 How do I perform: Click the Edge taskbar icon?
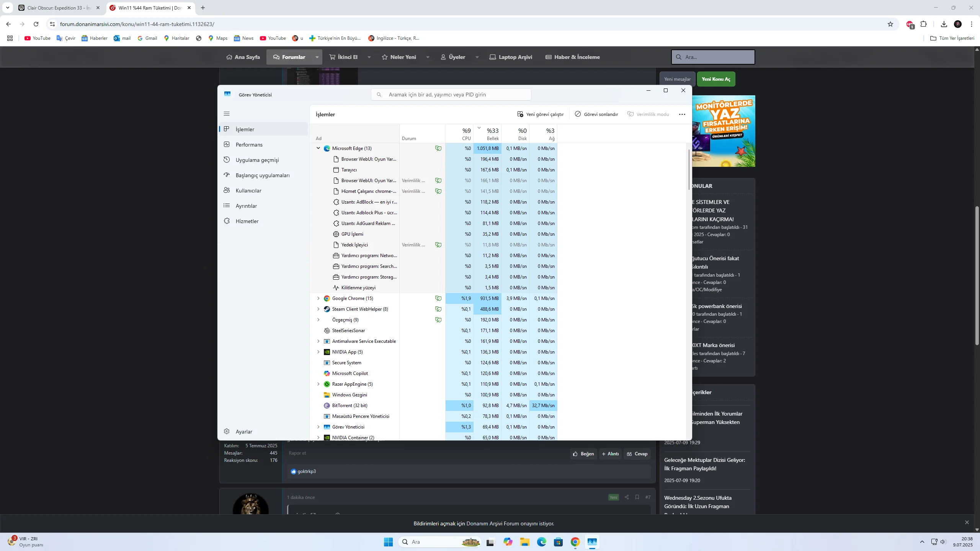point(541,542)
